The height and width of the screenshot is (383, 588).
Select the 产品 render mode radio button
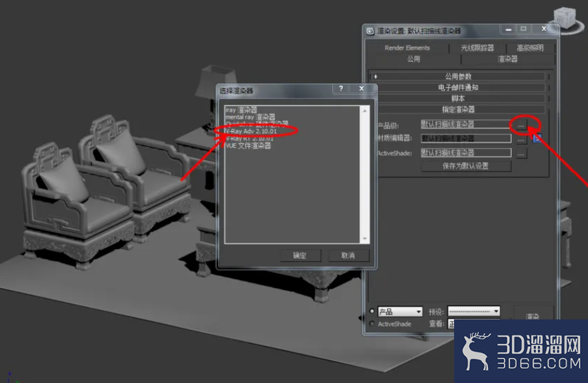click(x=372, y=311)
